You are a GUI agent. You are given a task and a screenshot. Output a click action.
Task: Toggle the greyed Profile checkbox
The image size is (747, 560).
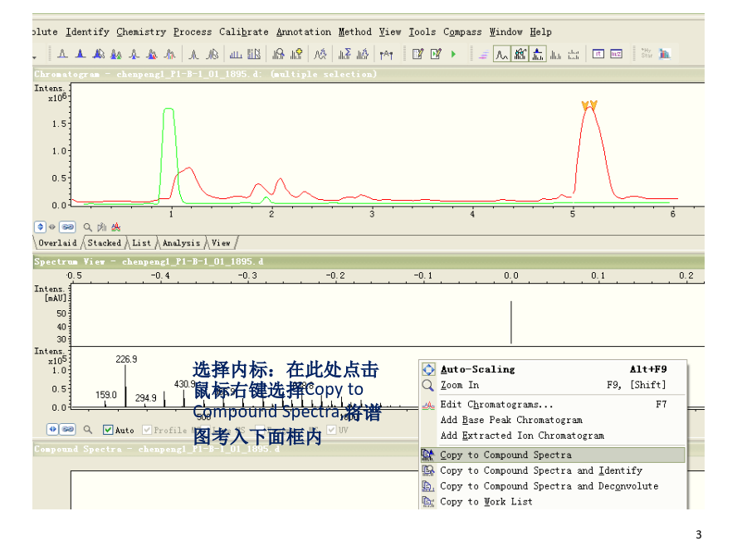tap(147, 430)
